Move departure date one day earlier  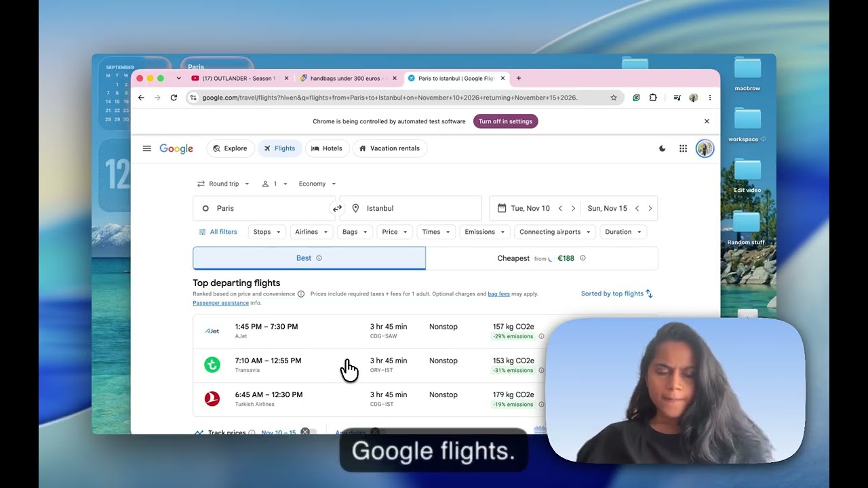[560, 208]
